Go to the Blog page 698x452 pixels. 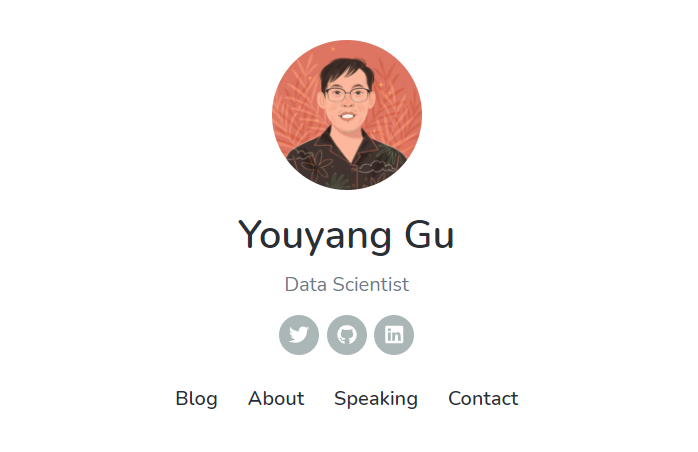[196, 399]
